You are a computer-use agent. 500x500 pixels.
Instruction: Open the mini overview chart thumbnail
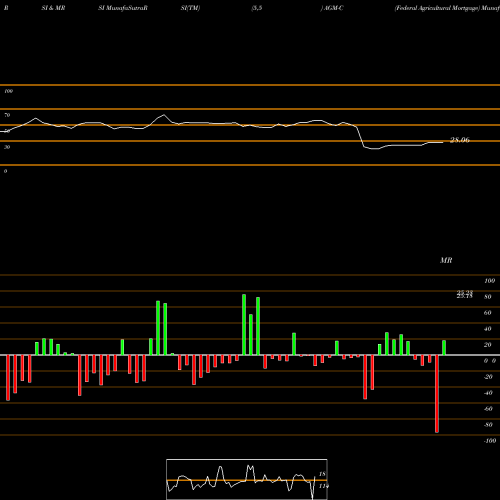click(x=247, y=479)
